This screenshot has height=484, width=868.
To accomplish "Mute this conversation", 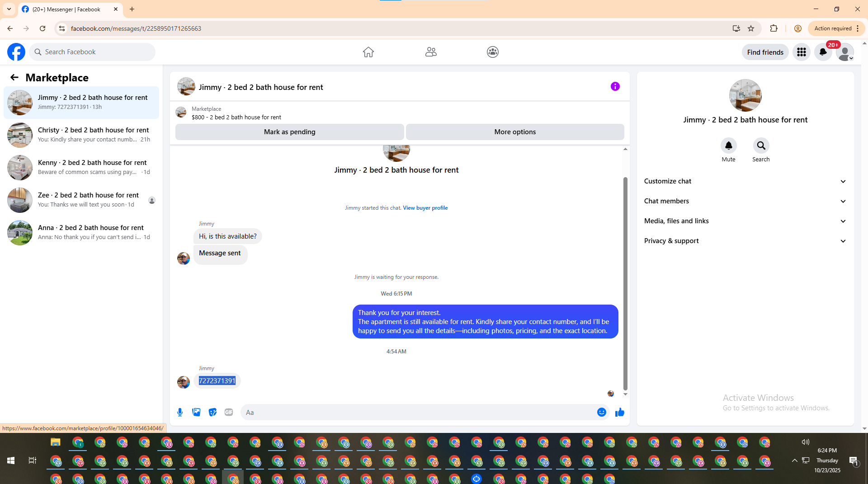I will (x=728, y=146).
